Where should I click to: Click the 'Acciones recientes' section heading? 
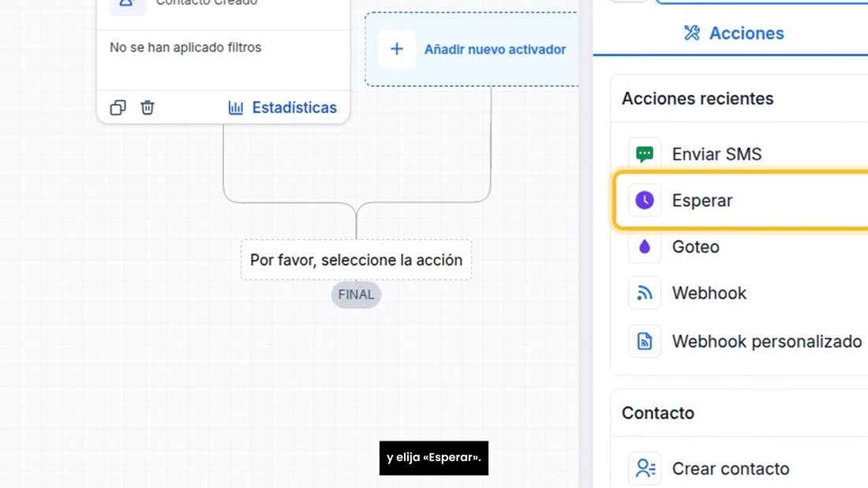point(698,99)
